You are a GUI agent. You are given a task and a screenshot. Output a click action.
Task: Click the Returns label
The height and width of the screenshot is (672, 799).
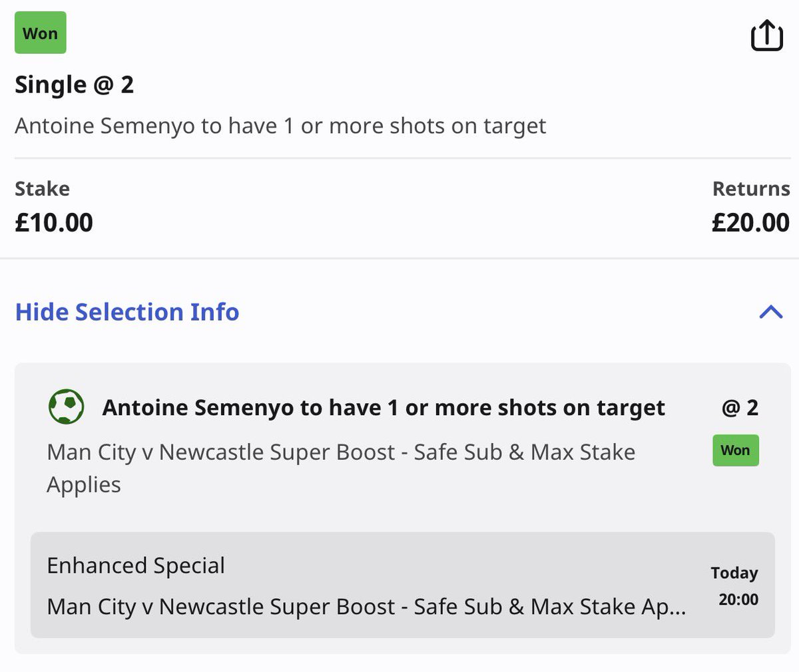[750, 188]
